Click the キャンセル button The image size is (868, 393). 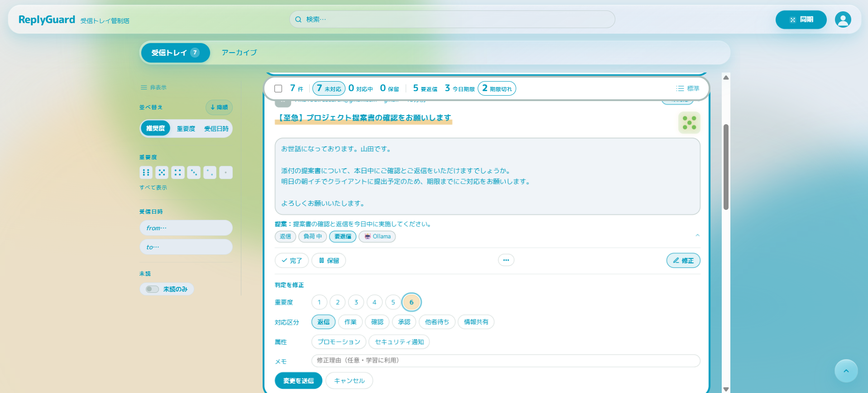click(x=349, y=381)
